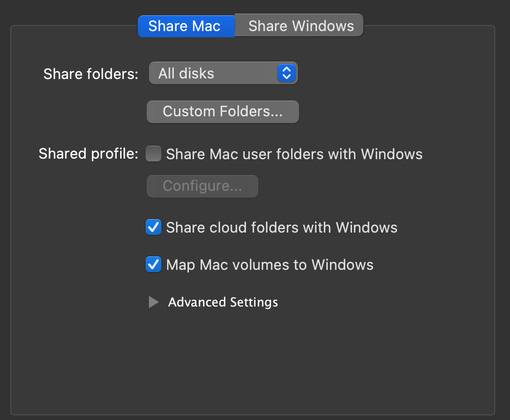The width and height of the screenshot is (510, 420).
Task: Open the Custom Folders... dialog
Action: [x=222, y=112]
